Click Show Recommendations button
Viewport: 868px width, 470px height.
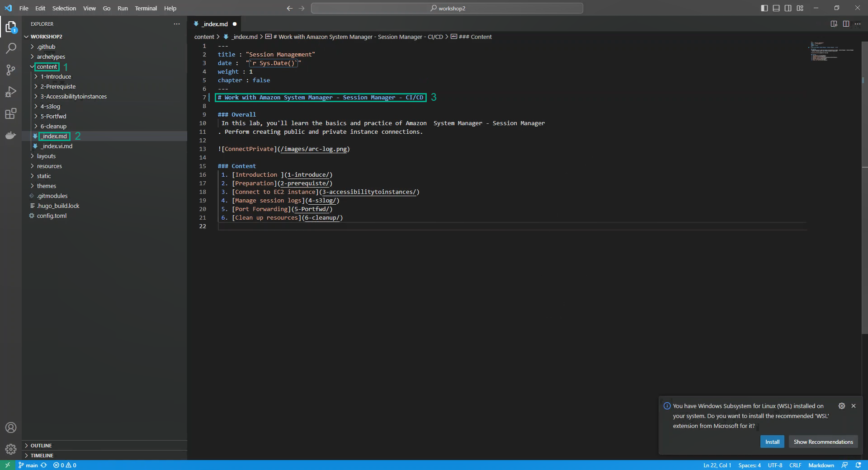tap(823, 442)
